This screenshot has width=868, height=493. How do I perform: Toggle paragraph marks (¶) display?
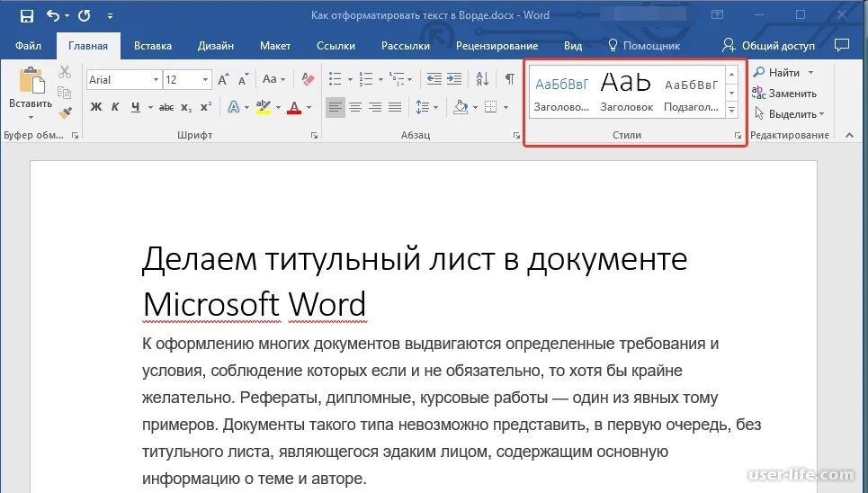pyautogui.click(x=510, y=79)
